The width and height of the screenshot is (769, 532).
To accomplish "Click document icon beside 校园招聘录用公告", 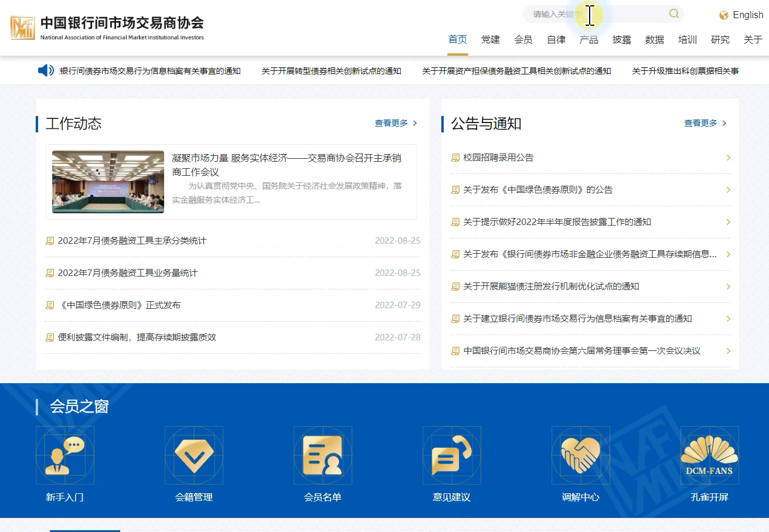I will click(455, 158).
